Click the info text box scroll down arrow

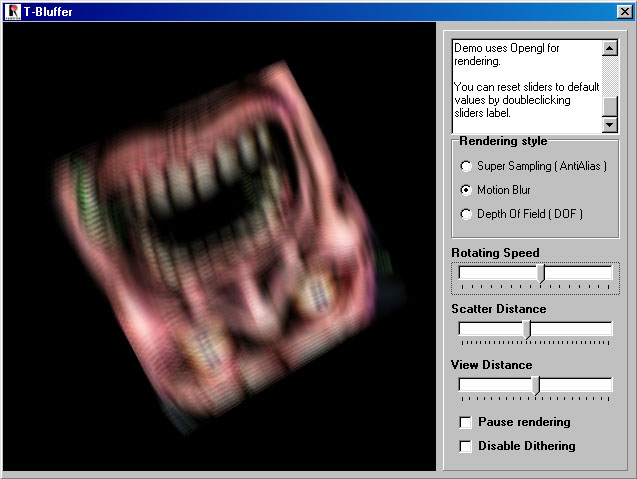pos(611,125)
